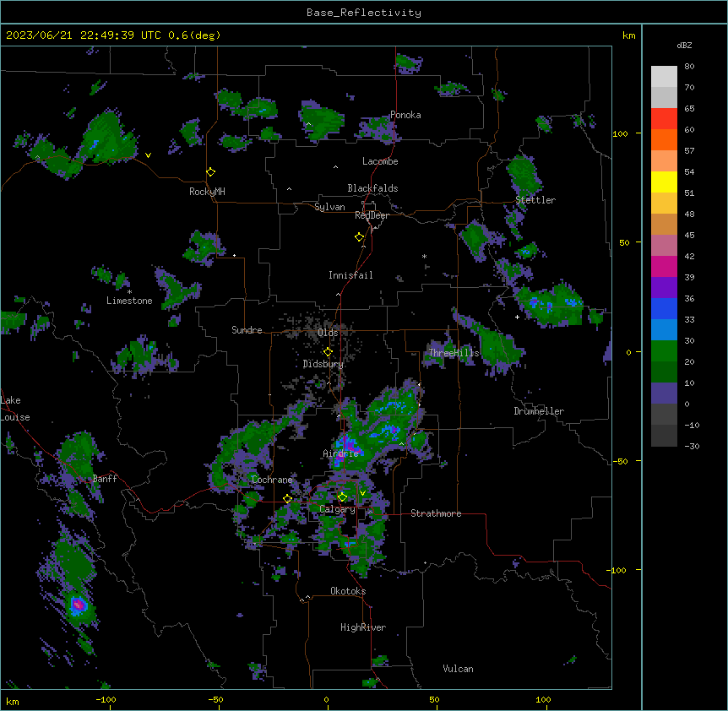Pick the slate 0-10 dBZ legend swatch
Image resolution: width=728 pixels, height=711 pixels.
click(x=664, y=393)
